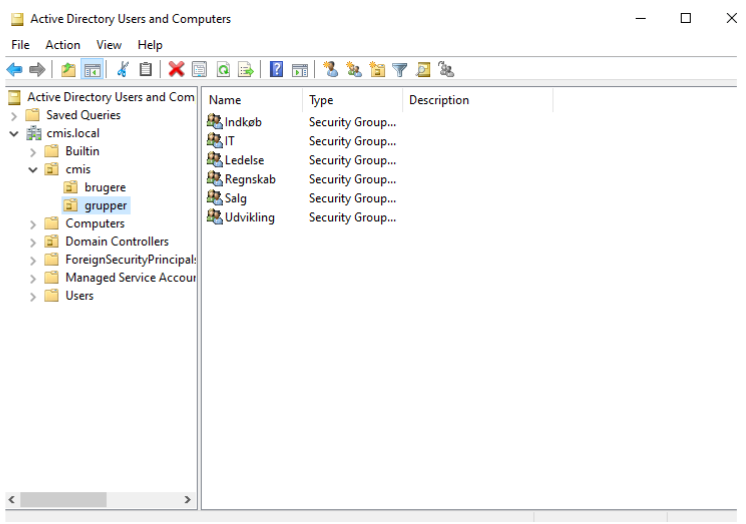Click Security Group type for Udvikling
Screen dimensions: 746x524
352,217
